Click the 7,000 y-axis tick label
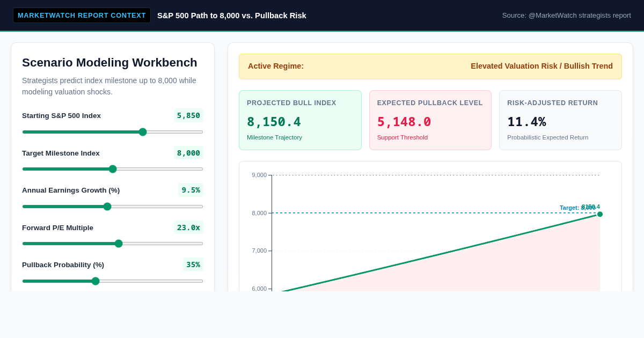 (259, 251)
